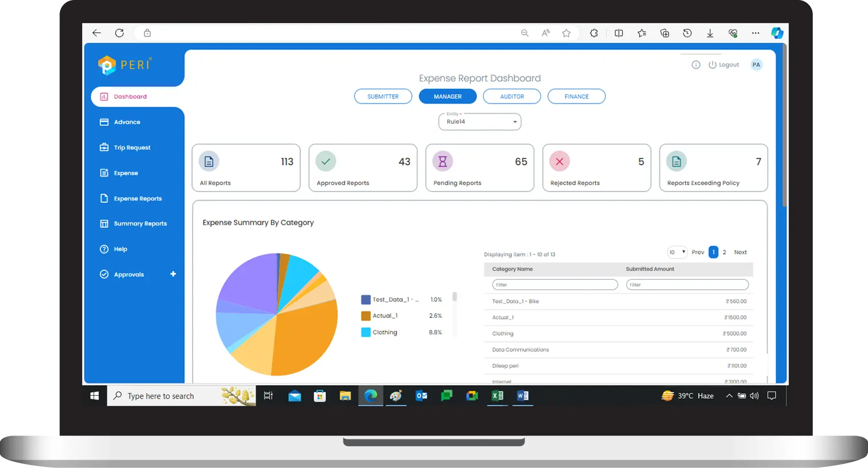Viewport: 868px width, 468px height.
Task: Go to page 2 of results
Action: pos(724,252)
